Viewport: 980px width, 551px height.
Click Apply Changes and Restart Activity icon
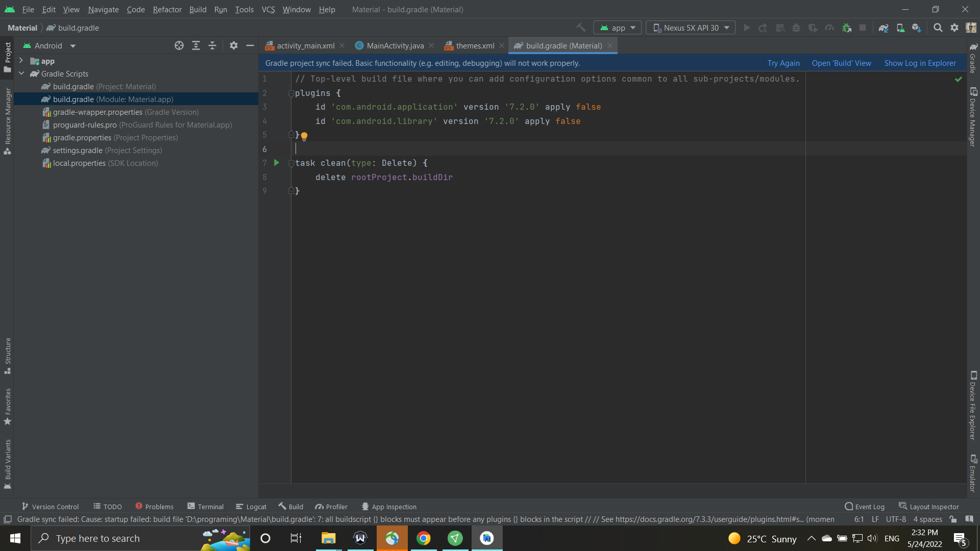763,28
